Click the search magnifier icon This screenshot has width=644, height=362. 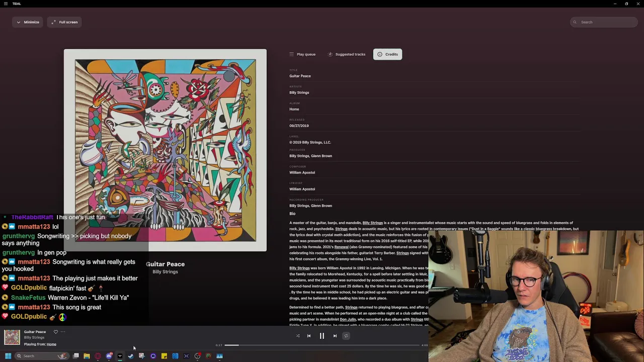(x=576, y=22)
